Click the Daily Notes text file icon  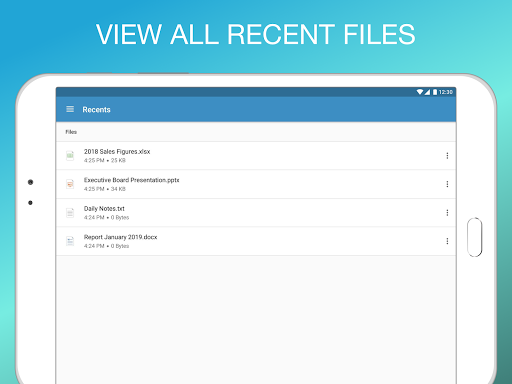70,213
